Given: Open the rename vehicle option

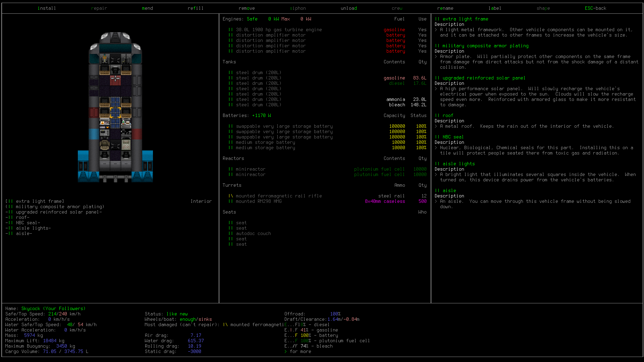Looking at the screenshot, I should coord(445,8).
